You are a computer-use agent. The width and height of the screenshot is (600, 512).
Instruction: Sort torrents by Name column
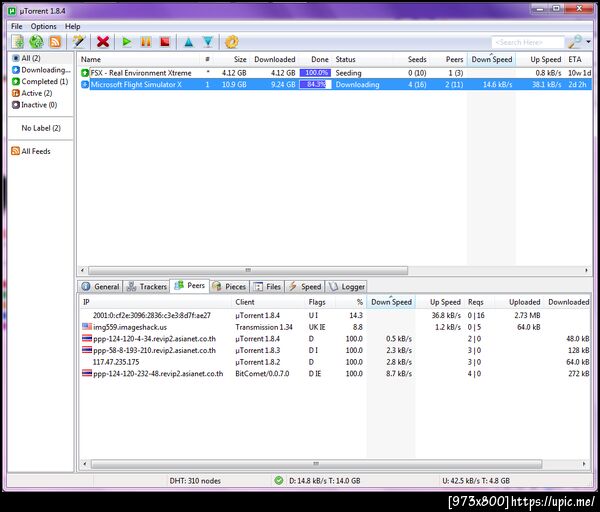point(139,59)
